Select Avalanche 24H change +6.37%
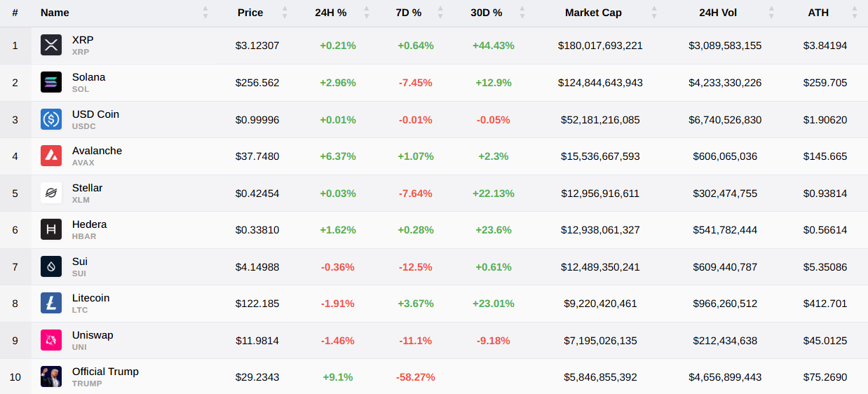 338,156
